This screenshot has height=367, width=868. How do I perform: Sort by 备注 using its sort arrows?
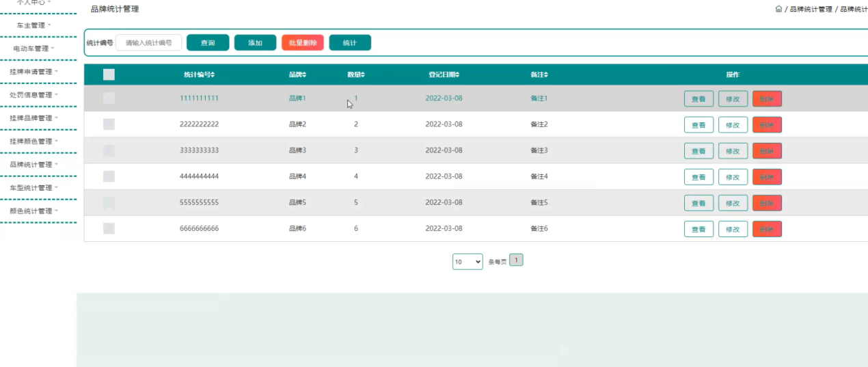click(x=546, y=74)
